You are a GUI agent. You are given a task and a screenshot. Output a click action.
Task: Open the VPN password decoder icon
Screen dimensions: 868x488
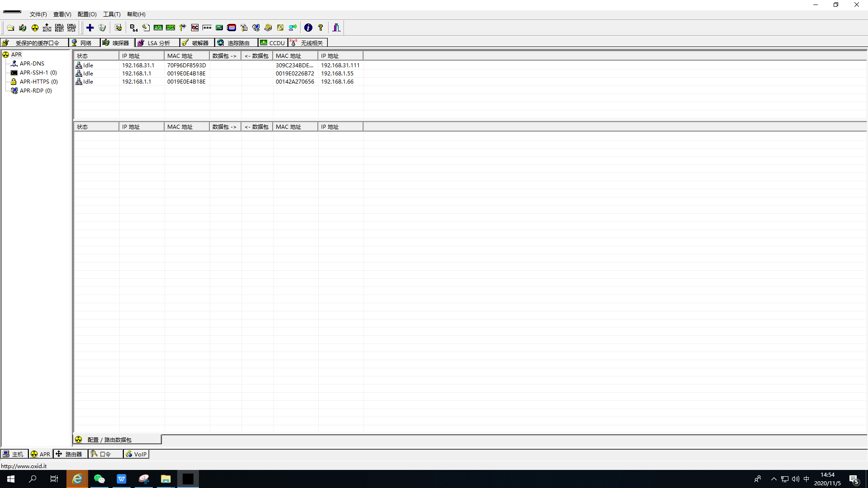(x=170, y=28)
